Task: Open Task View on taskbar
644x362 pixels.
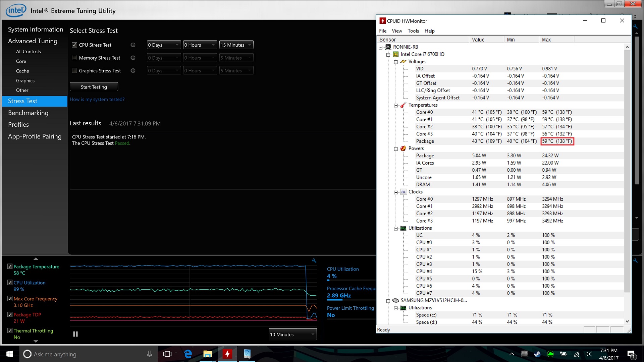Action: tap(167, 354)
